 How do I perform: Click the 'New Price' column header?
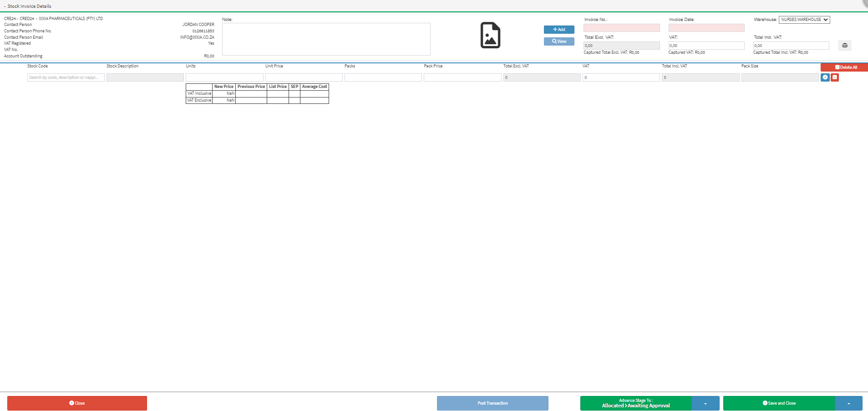coord(224,87)
